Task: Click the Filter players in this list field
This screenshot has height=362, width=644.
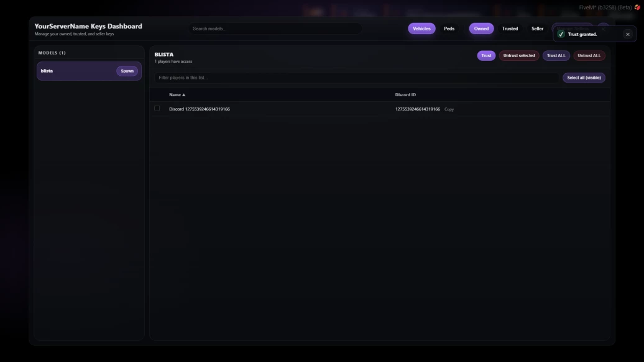Action: (x=357, y=78)
